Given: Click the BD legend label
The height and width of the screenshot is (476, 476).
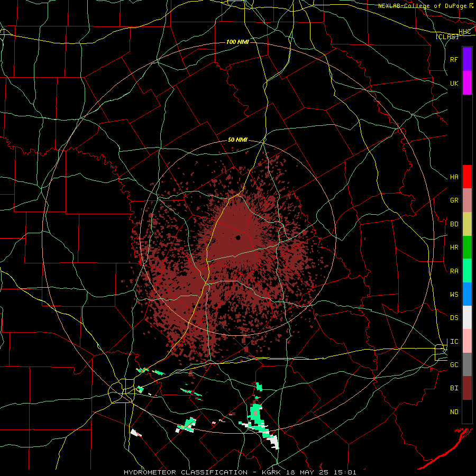Looking at the screenshot, I should [454, 224].
